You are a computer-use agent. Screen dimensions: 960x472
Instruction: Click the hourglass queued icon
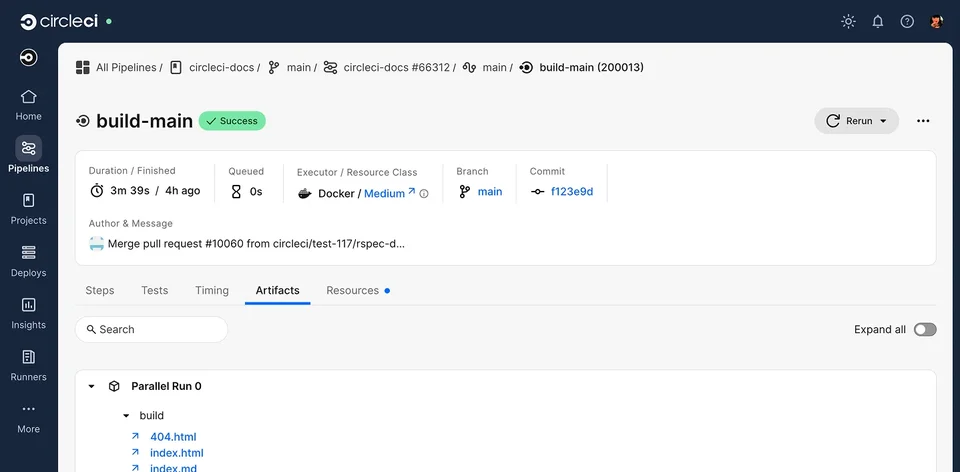[236, 192]
